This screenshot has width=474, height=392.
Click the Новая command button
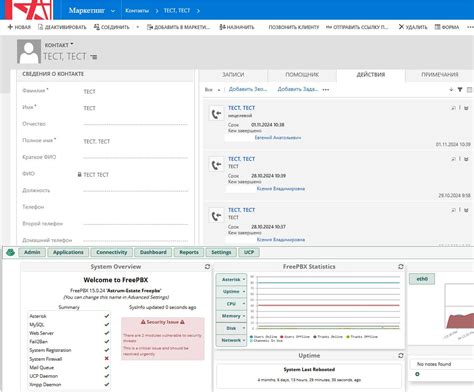(19, 27)
